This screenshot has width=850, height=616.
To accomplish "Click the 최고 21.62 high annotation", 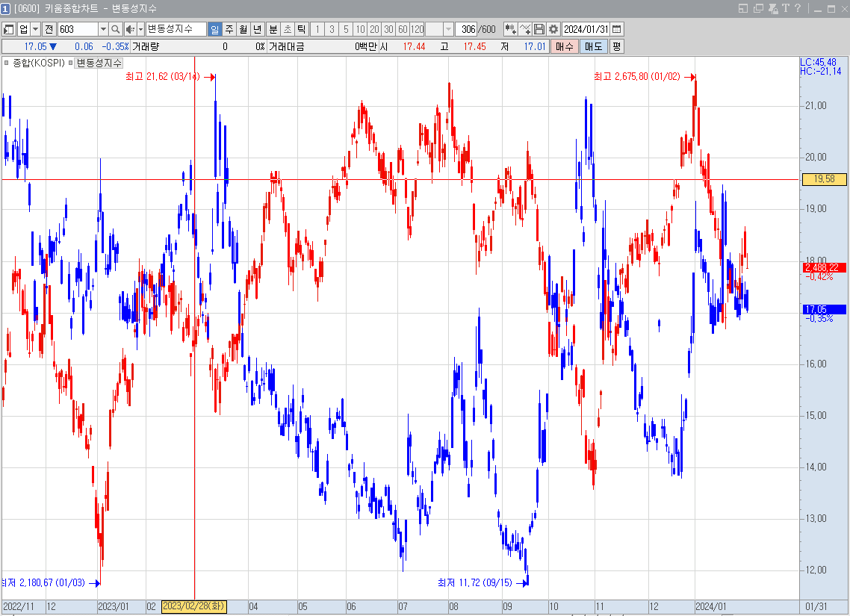I will [x=163, y=77].
